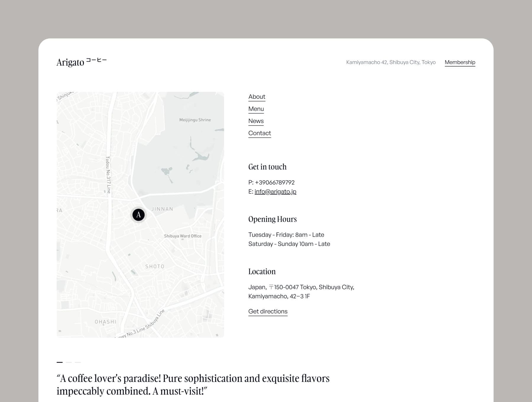Image resolution: width=532 pixels, height=402 pixels.
Task: Click the SHOTO district label on map
Action: [155, 267]
